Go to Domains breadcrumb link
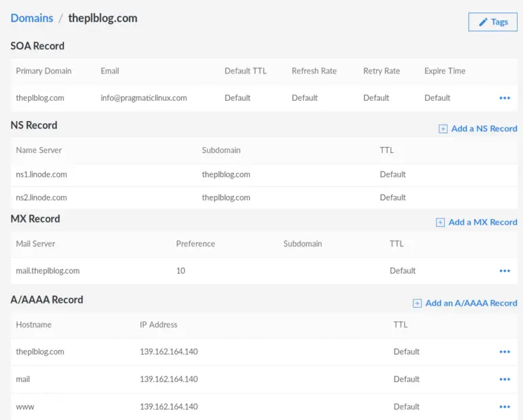The image size is (523, 420). (31, 18)
